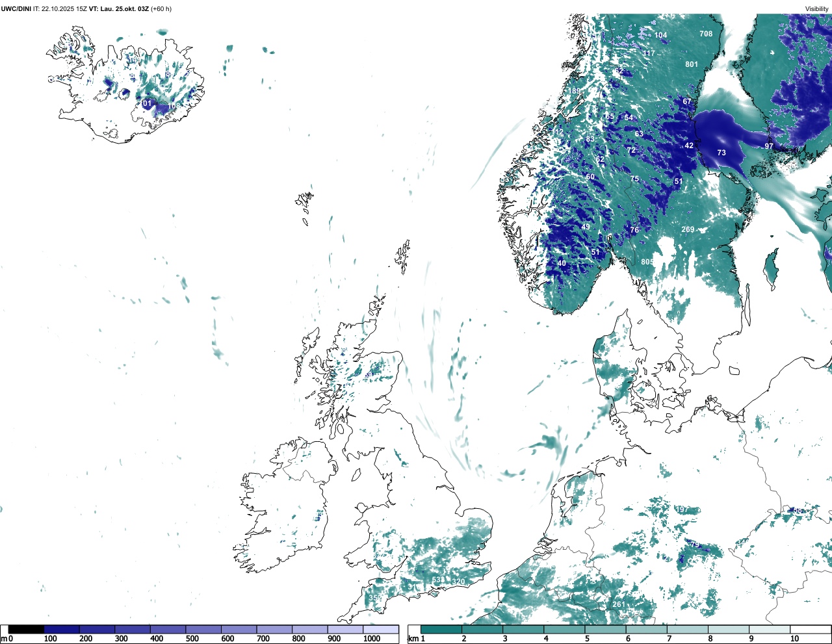Click the '269' visibility value in Sweden
Image resolution: width=832 pixels, height=644 pixels.
(688, 229)
